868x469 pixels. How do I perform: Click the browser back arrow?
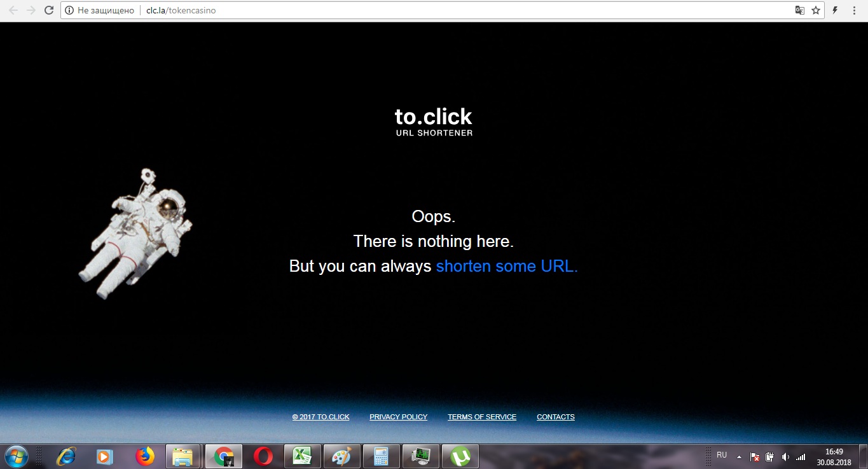[x=13, y=10]
